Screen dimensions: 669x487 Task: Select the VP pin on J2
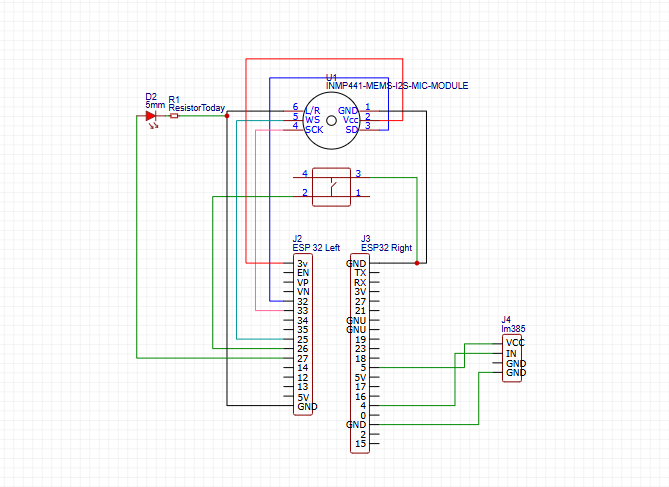(303, 283)
